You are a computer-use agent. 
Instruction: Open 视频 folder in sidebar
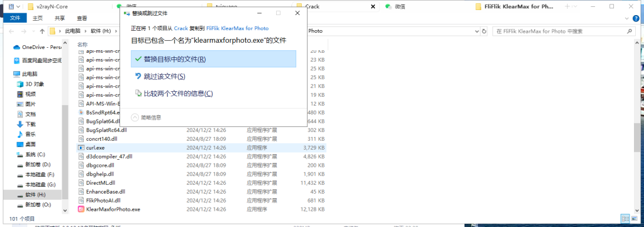pos(26,94)
